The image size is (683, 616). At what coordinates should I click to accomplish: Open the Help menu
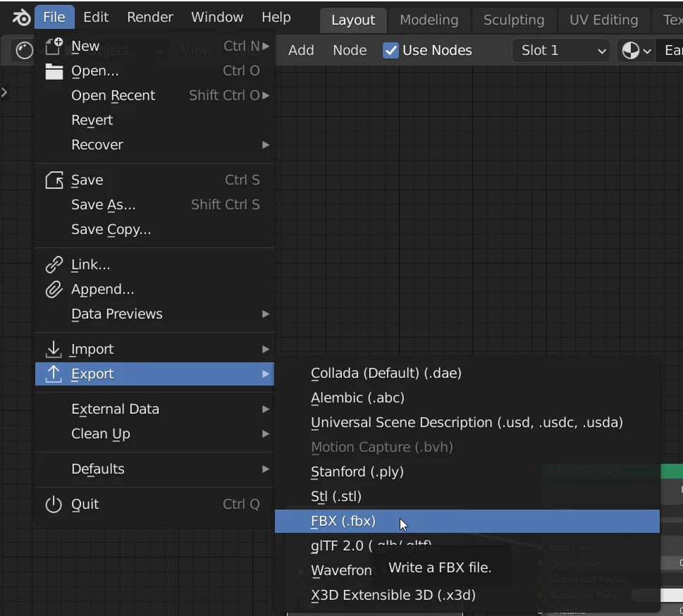coord(276,17)
